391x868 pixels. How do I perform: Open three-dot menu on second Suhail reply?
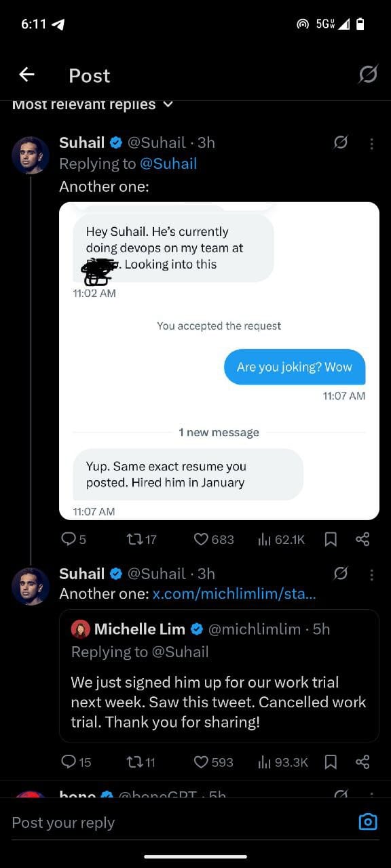[371, 574]
